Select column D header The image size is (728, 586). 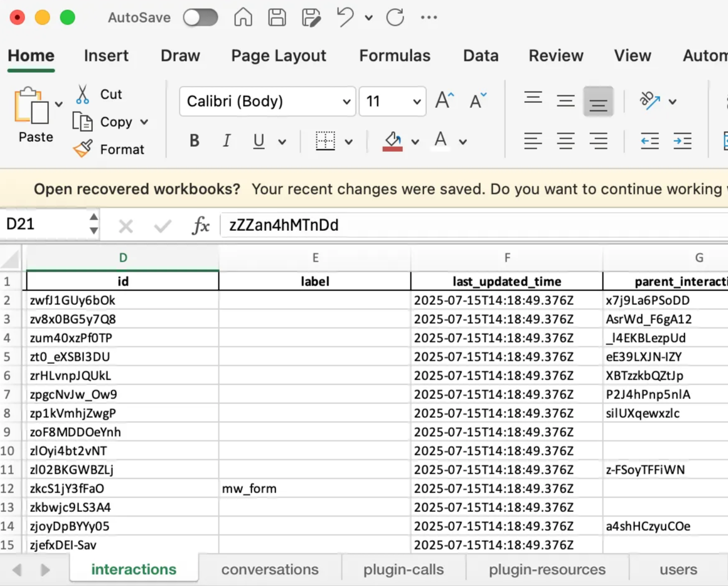pyautogui.click(x=122, y=258)
